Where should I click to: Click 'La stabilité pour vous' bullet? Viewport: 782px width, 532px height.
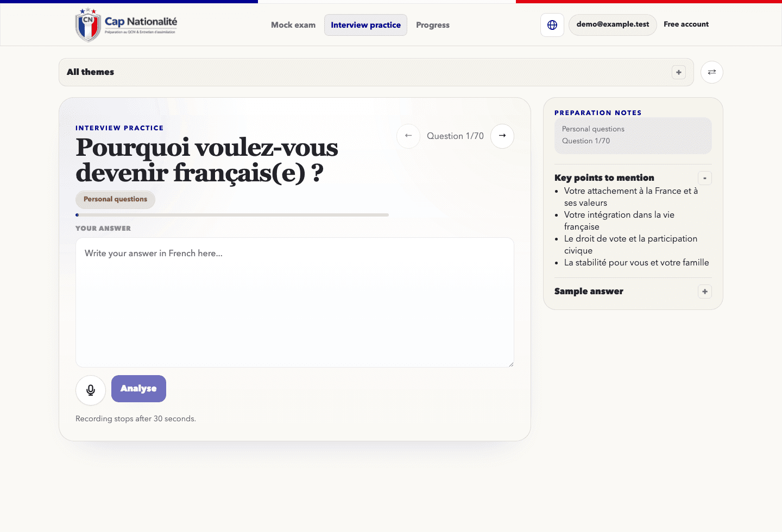636,263
